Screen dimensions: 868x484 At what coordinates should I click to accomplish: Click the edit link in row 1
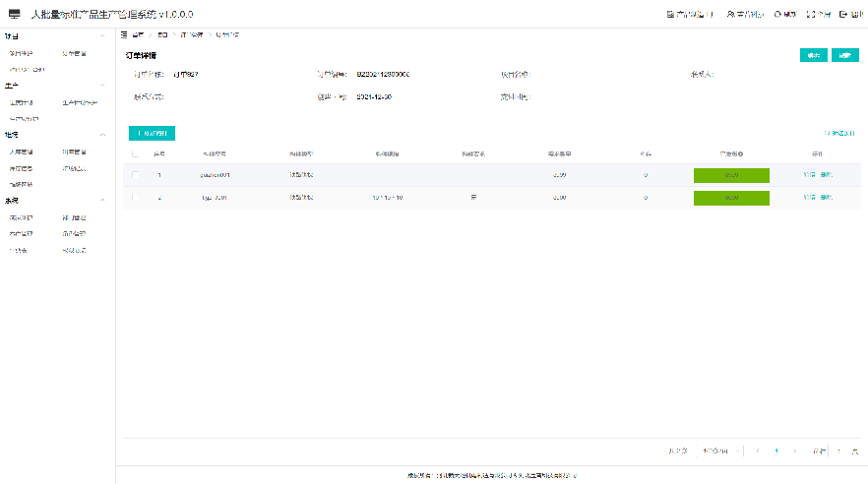(x=809, y=175)
